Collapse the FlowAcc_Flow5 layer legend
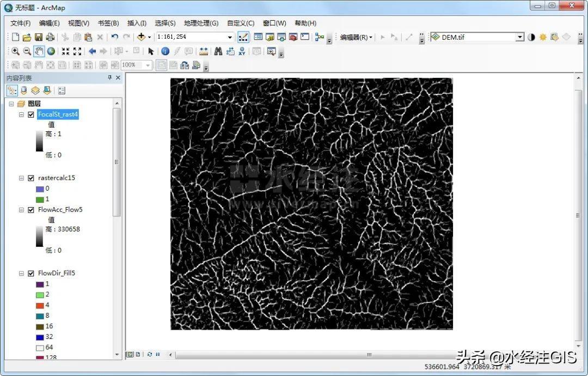The width and height of the screenshot is (588, 376). coord(22,210)
